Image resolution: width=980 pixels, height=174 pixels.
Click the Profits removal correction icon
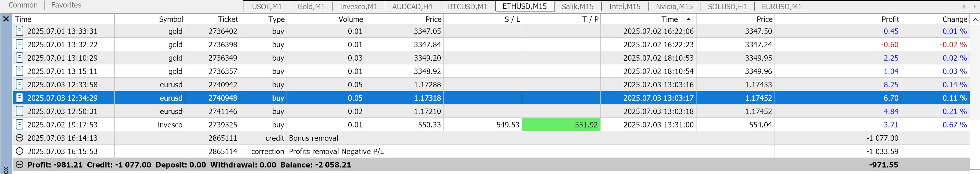pos(20,151)
